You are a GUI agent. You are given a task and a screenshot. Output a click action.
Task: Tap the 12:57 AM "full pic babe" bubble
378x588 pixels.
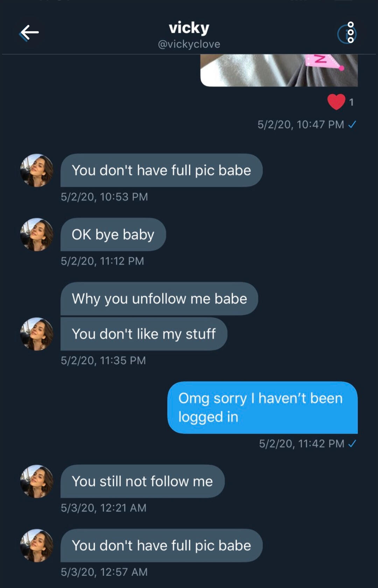[161, 546]
